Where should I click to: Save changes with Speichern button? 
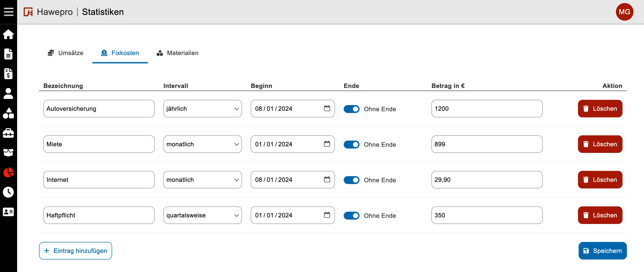point(603,251)
